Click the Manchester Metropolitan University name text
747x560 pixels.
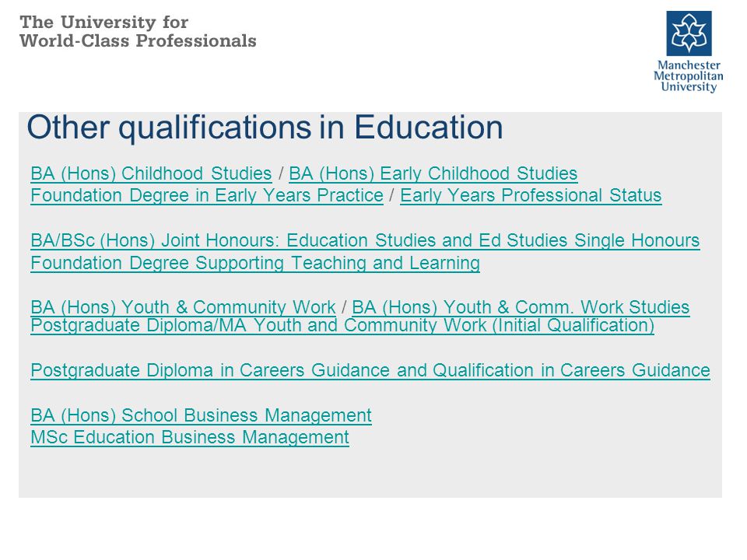(x=689, y=75)
